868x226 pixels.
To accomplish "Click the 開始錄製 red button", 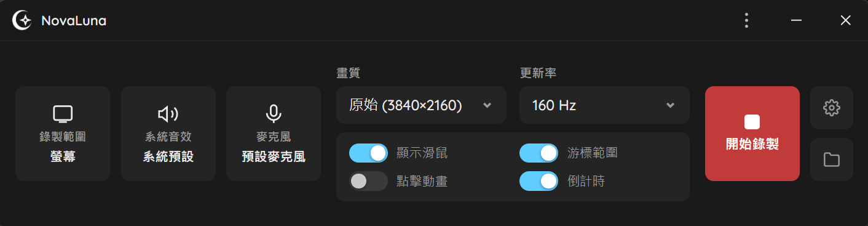I will 752,134.
